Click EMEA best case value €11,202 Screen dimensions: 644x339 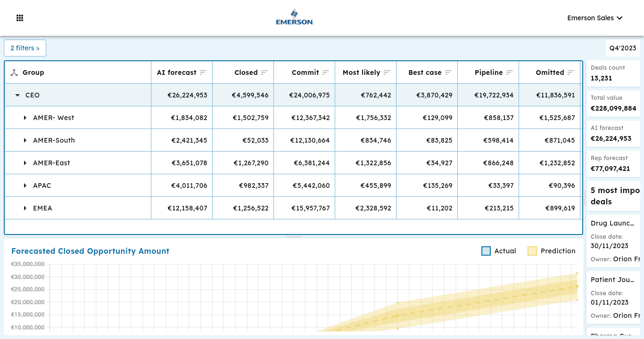click(439, 208)
